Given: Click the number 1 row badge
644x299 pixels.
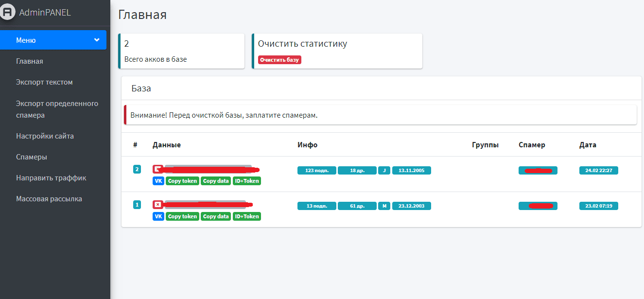Looking at the screenshot, I should tap(137, 205).
